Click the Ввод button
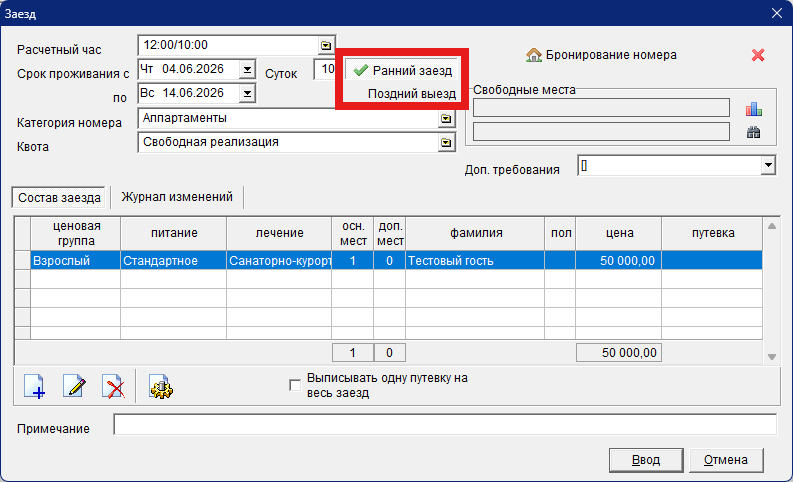Image resolution: width=793 pixels, height=482 pixels. click(x=646, y=460)
